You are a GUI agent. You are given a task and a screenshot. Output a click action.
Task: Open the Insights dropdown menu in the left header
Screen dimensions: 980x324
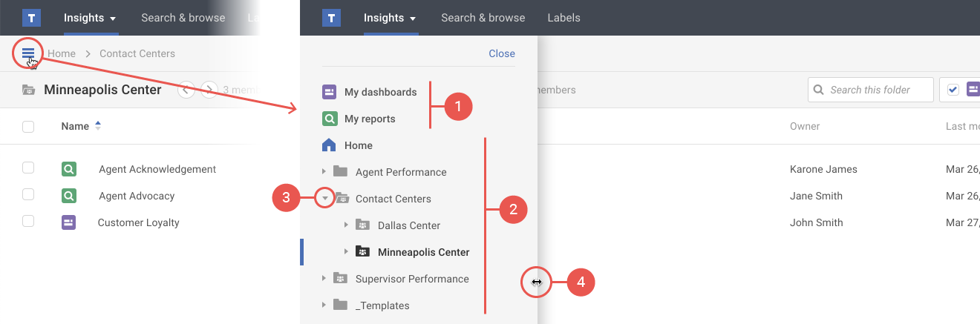pyautogui.click(x=90, y=18)
